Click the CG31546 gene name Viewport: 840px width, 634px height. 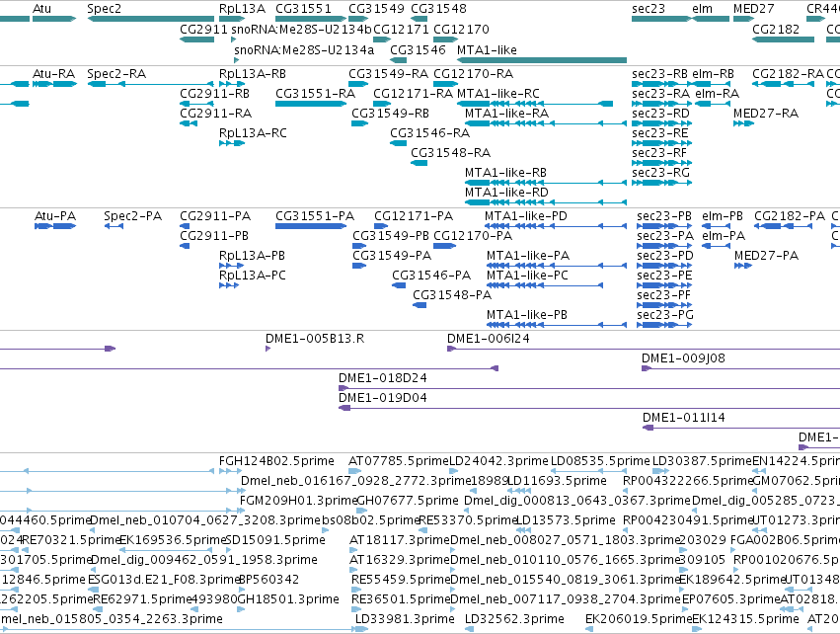coord(418,49)
